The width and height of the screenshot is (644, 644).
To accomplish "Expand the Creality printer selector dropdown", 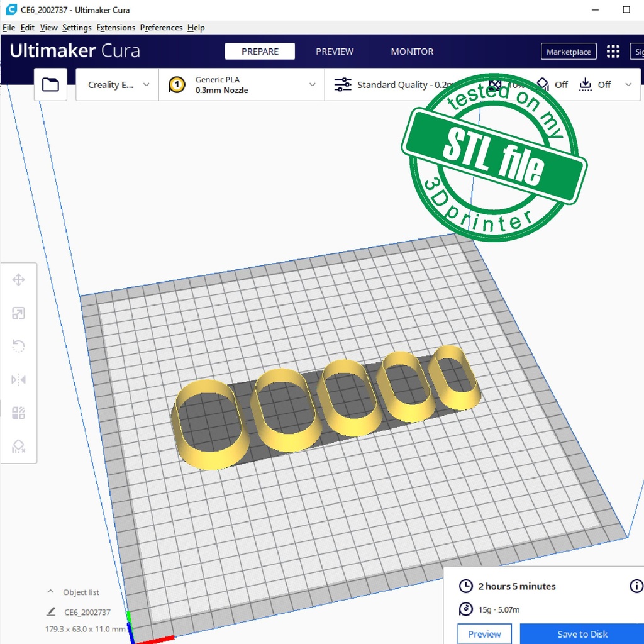I will pos(118,85).
